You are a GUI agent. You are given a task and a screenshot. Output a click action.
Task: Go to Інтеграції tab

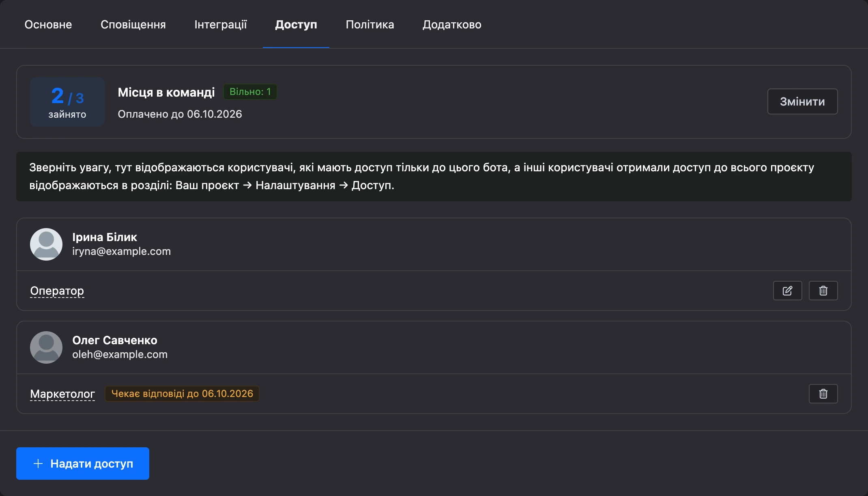(221, 24)
